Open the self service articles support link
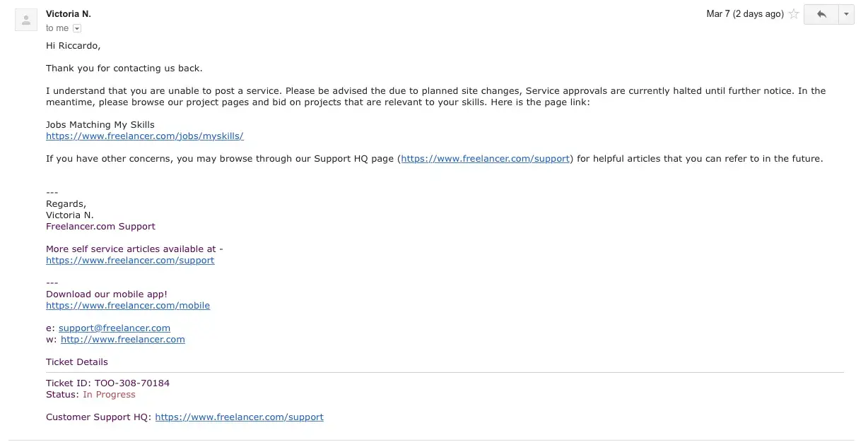The height and width of the screenshot is (442, 868). (x=130, y=261)
